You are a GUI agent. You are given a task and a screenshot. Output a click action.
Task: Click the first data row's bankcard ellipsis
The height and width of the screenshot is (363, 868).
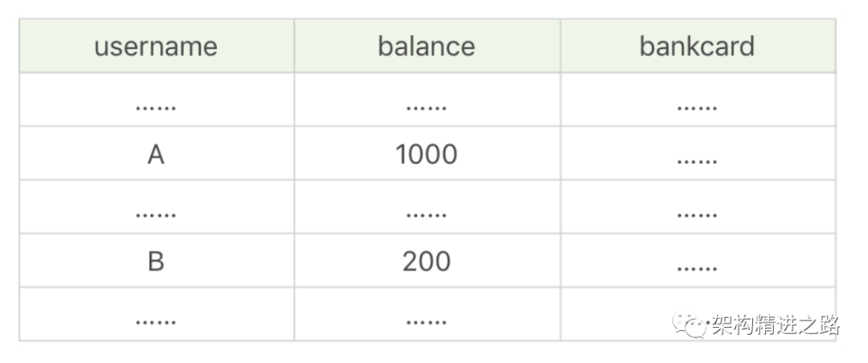(697, 104)
